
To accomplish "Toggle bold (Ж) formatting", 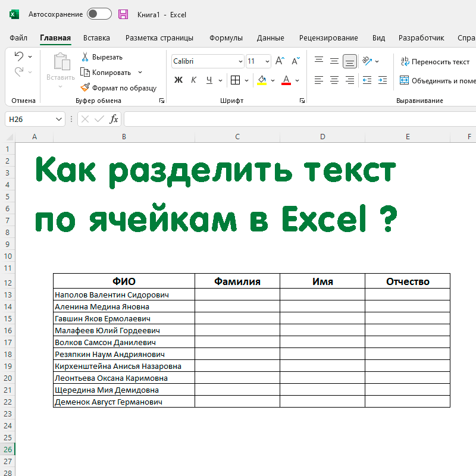I will [178, 80].
